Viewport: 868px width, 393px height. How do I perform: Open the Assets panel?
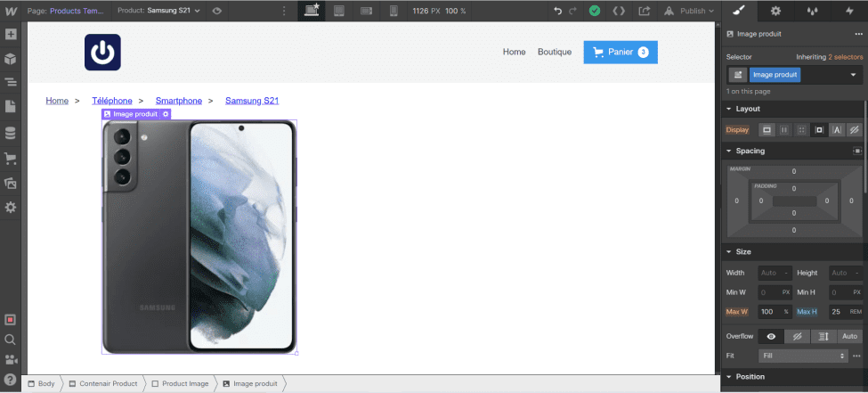pyautogui.click(x=11, y=183)
